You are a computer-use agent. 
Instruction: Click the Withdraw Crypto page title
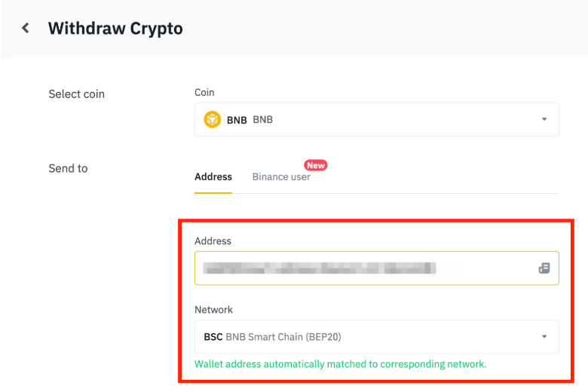(x=115, y=29)
